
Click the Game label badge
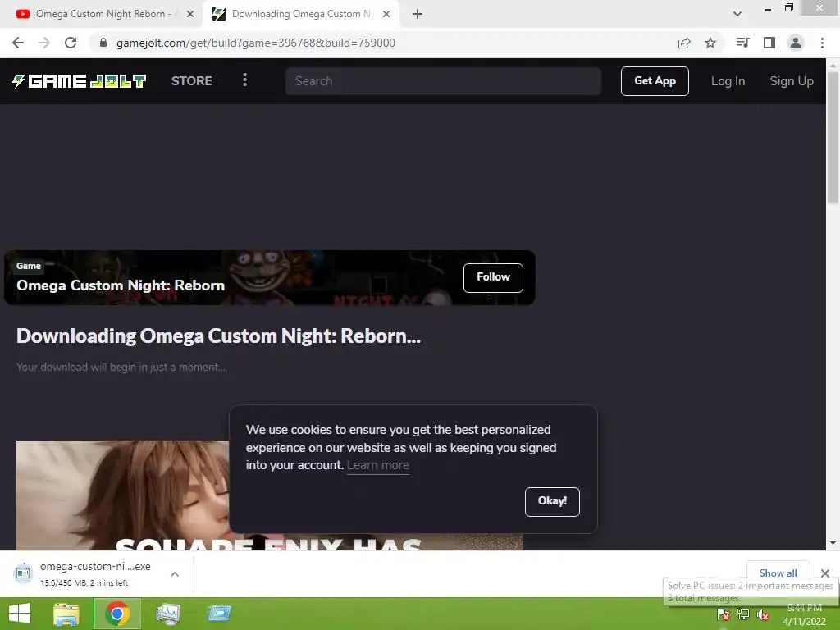coord(29,266)
